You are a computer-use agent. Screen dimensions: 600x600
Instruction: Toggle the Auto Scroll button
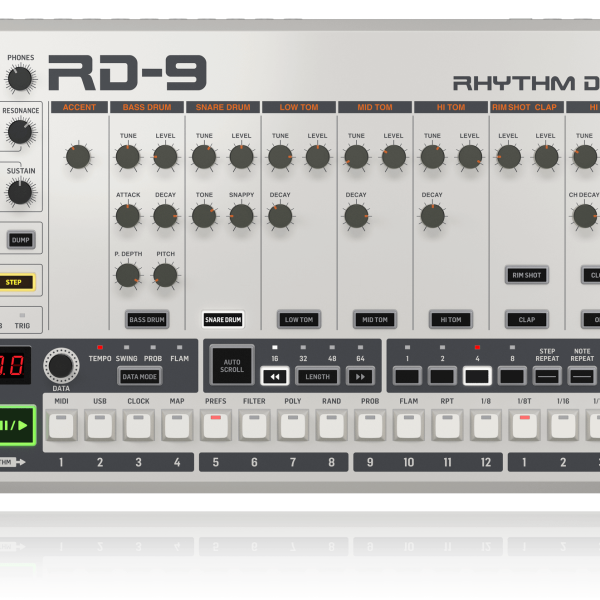232,365
